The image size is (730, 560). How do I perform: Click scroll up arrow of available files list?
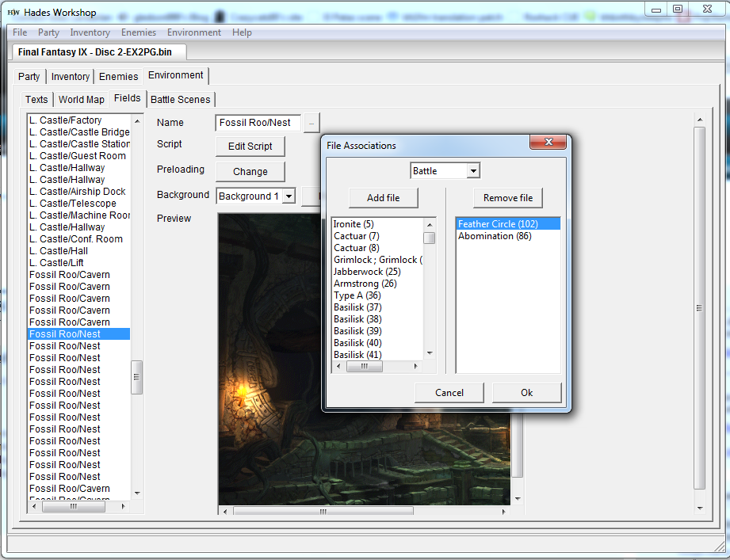[x=430, y=225]
